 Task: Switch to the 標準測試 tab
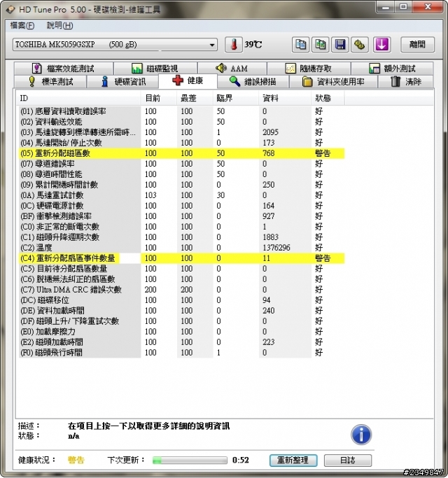coord(50,82)
